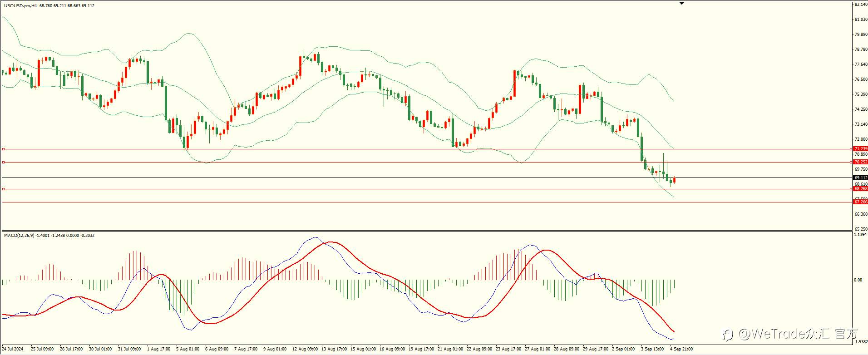The height and width of the screenshot is (355, 868).
Task: Click the 31 Jul 09:00 time label
Action: [x=129, y=349]
